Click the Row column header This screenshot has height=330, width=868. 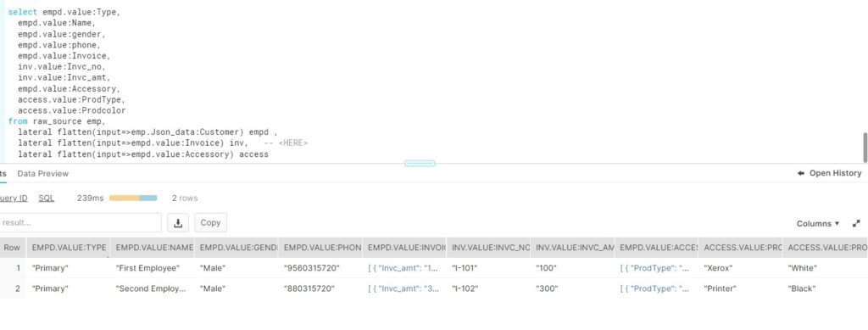tap(12, 248)
